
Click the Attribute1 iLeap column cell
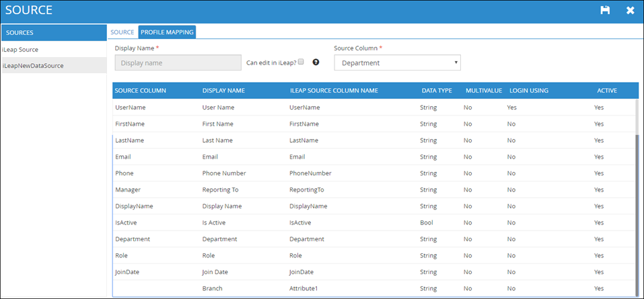(303, 288)
